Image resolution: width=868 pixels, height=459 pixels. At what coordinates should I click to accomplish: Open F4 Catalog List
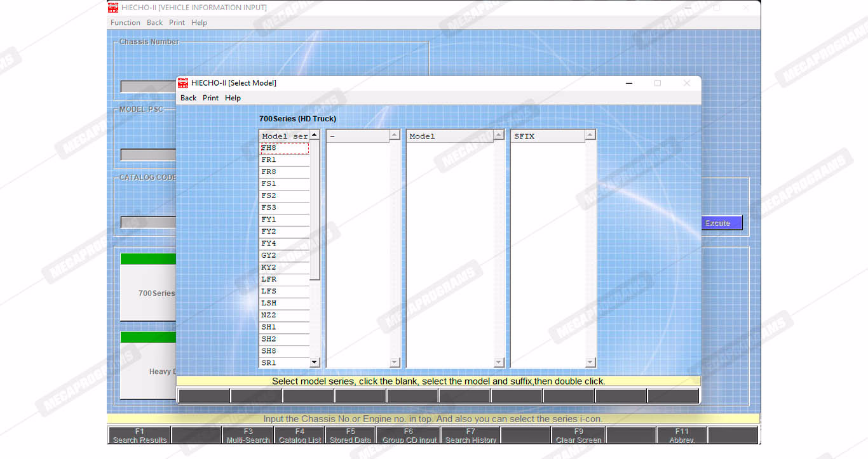point(300,436)
